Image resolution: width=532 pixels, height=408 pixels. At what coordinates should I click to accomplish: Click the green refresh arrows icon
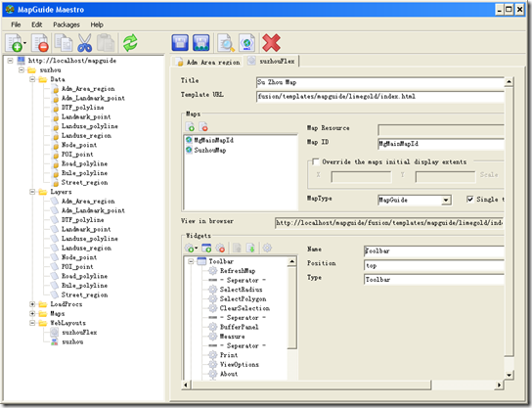click(x=130, y=43)
